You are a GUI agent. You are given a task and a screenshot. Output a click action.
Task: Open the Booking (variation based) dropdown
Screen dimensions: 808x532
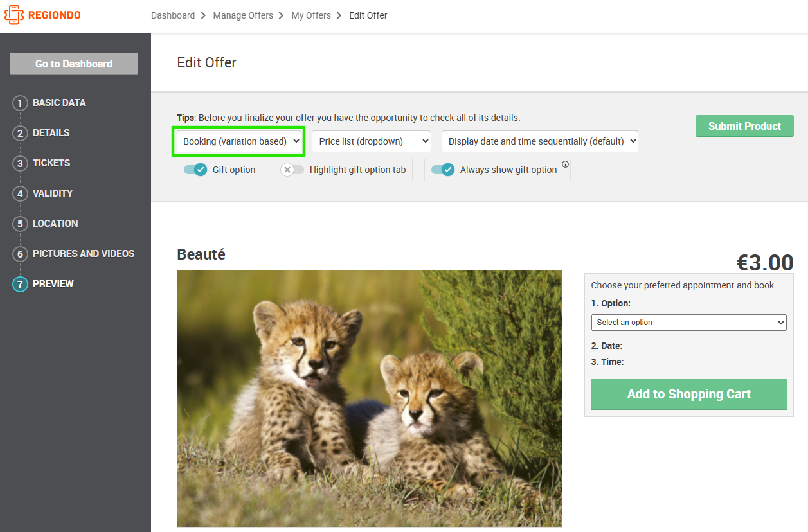tap(238, 141)
